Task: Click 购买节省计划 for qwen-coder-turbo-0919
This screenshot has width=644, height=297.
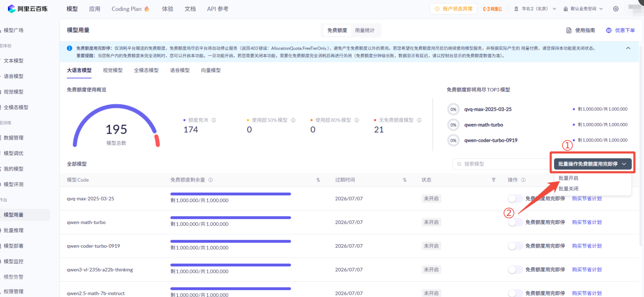Action: pos(587,246)
